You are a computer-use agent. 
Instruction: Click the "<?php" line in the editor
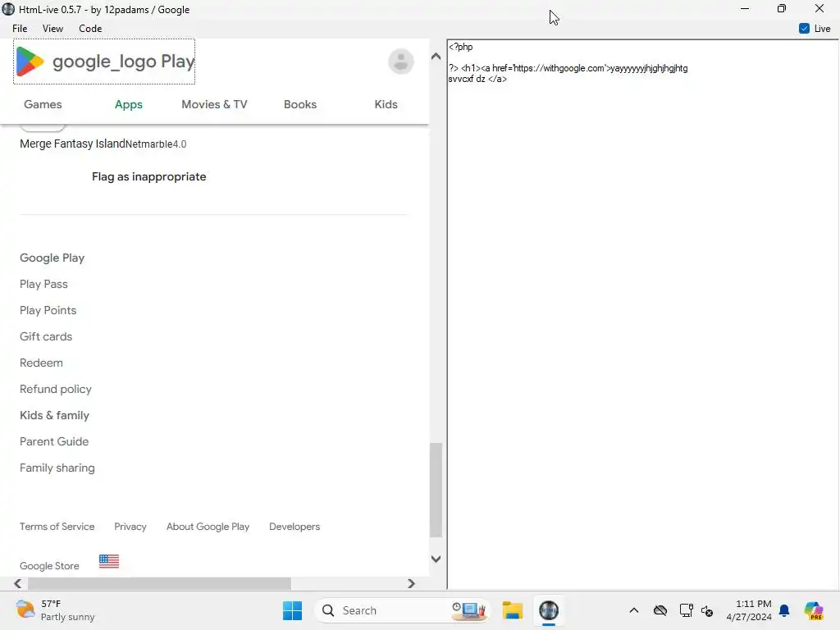point(461,47)
